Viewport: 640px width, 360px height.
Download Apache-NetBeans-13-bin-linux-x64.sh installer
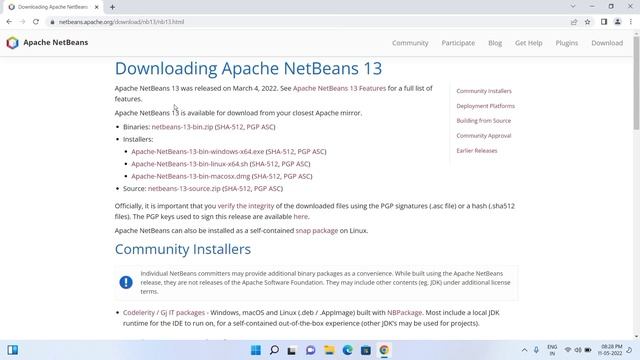pyautogui.click(x=189, y=164)
